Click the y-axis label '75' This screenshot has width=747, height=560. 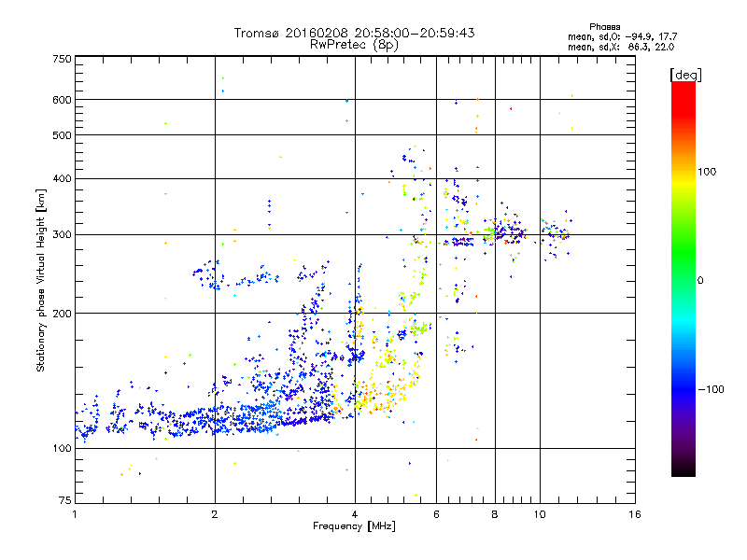(x=65, y=500)
